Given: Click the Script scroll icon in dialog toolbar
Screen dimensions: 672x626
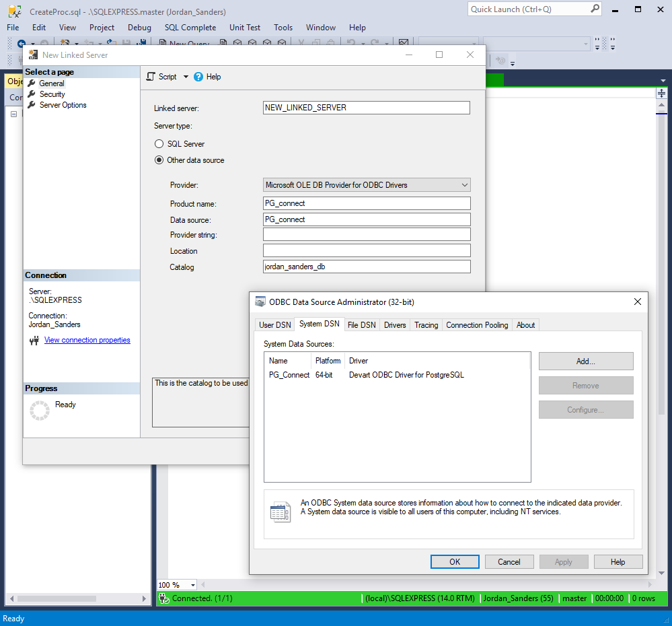Looking at the screenshot, I should click(151, 77).
